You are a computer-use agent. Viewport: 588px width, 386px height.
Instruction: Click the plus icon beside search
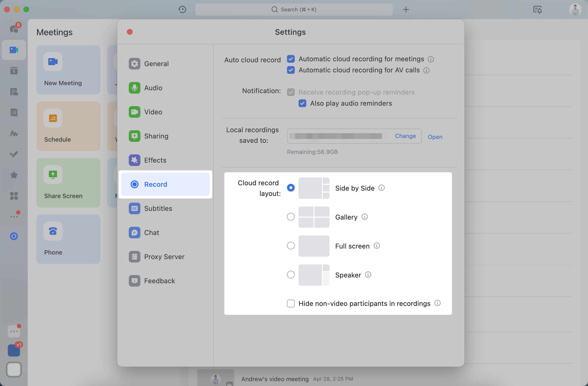point(406,10)
